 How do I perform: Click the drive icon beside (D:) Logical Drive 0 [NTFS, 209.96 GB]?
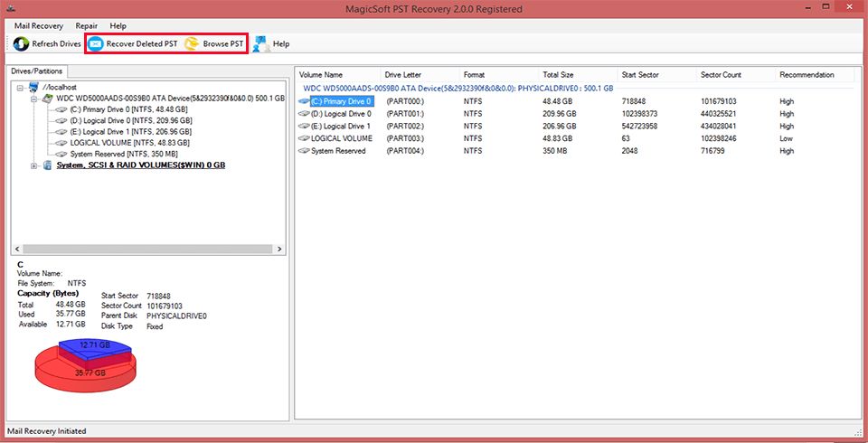pos(61,121)
